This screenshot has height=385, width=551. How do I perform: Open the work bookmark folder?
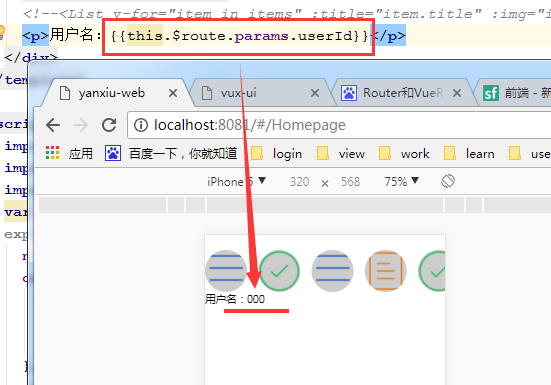coord(404,154)
